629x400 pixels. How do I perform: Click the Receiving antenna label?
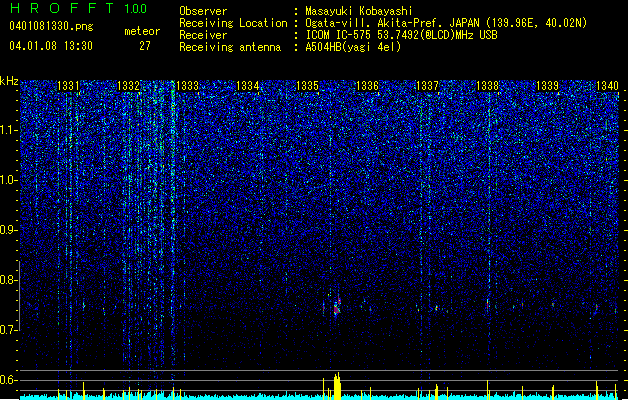coord(230,47)
